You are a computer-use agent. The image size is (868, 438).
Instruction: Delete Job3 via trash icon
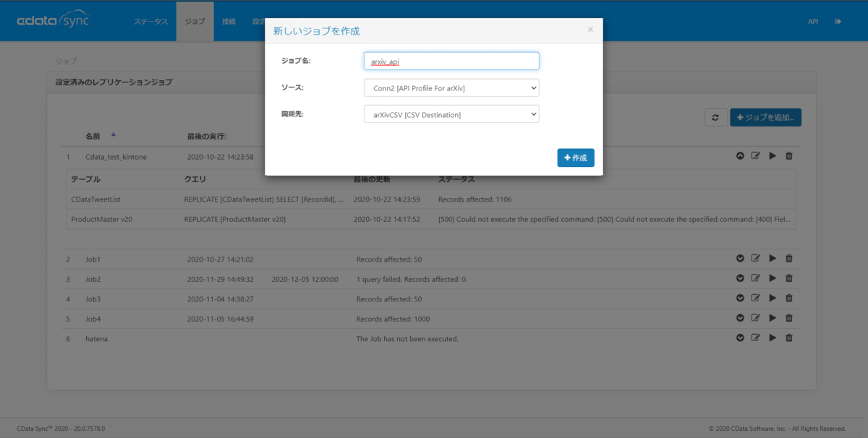coord(789,298)
